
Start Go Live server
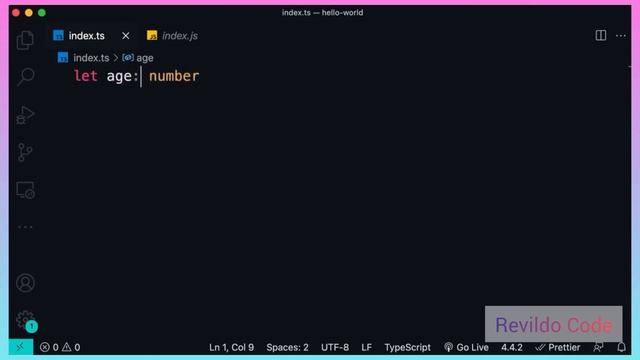click(x=467, y=347)
